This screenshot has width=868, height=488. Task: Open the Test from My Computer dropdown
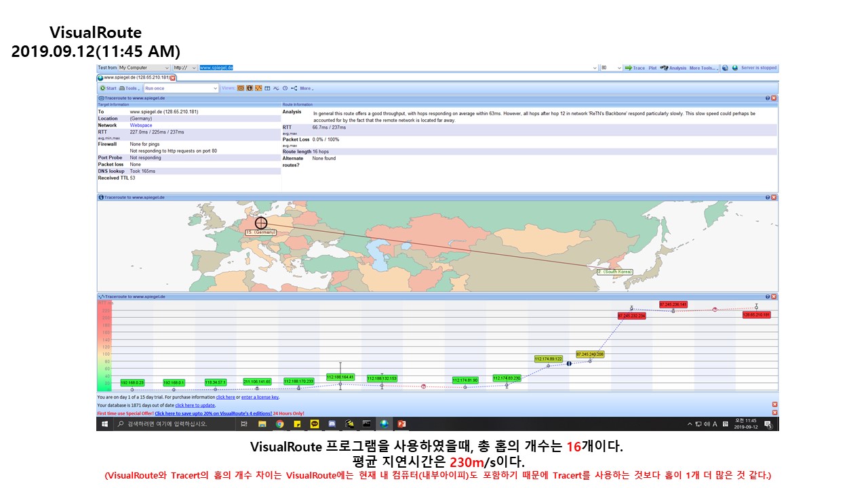(144, 68)
